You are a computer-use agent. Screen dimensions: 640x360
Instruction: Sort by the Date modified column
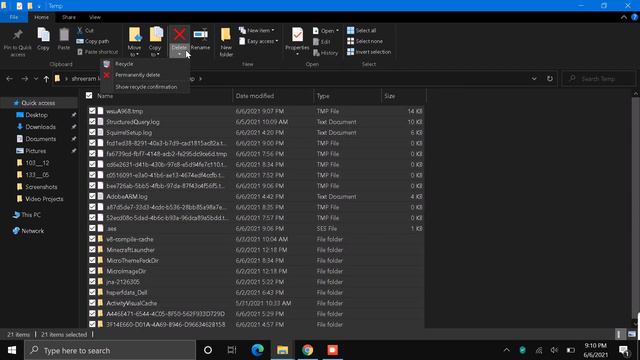255,96
